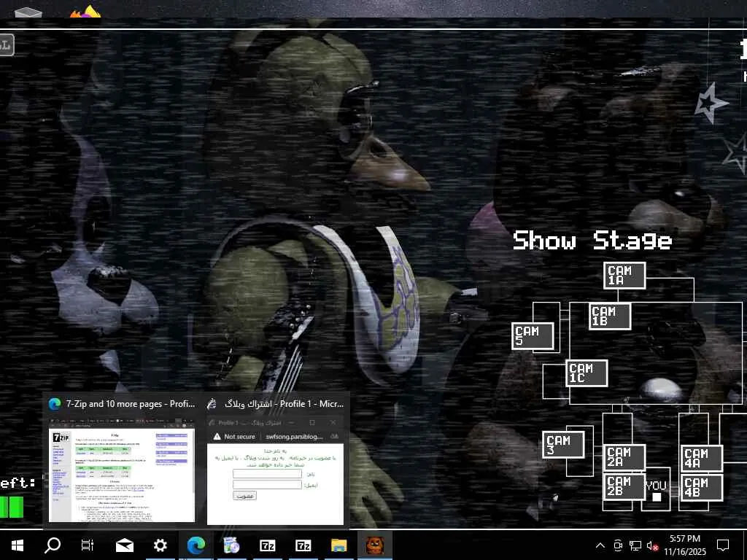Image resolution: width=747 pixels, height=560 pixels.
Task: Switch to the CAM 1C camera
Action: click(587, 373)
